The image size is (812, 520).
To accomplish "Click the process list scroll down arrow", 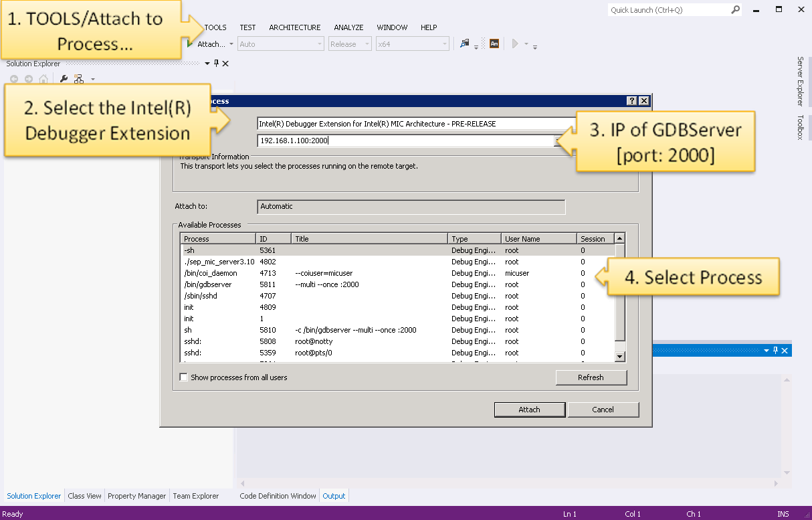I will point(619,357).
